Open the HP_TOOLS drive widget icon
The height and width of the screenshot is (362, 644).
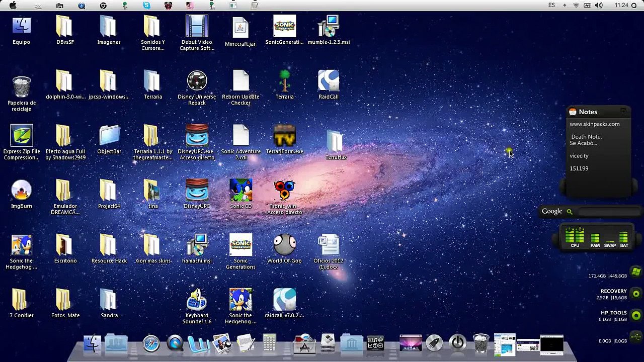click(x=636, y=315)
